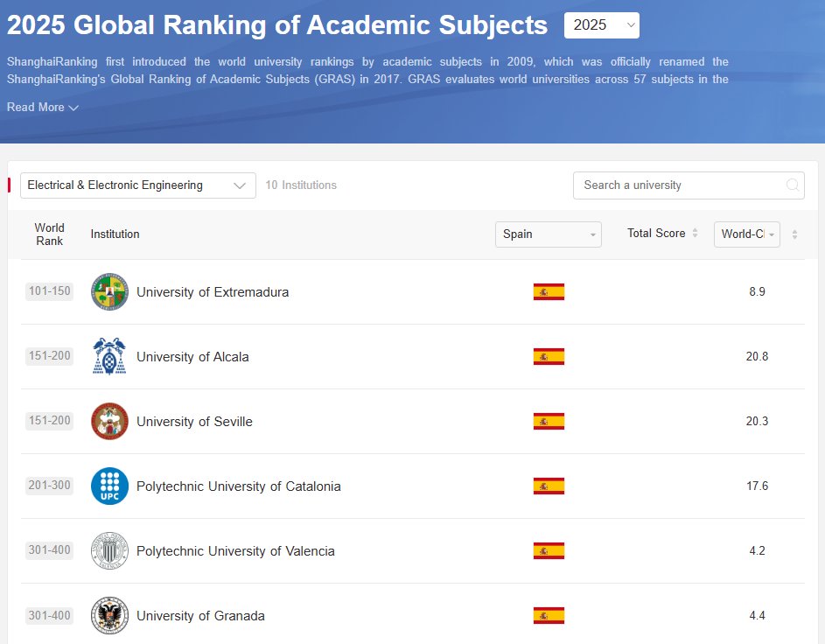The width and height of the screenshot is (825, 644).
Task: Click rank badge for Polytechnic University of Valencia
Action: (50, 549)
